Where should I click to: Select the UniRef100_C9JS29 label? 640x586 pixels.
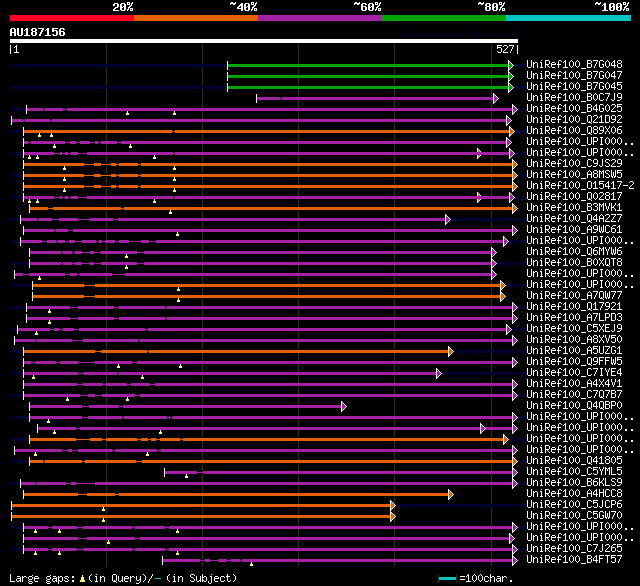(574, 164)
